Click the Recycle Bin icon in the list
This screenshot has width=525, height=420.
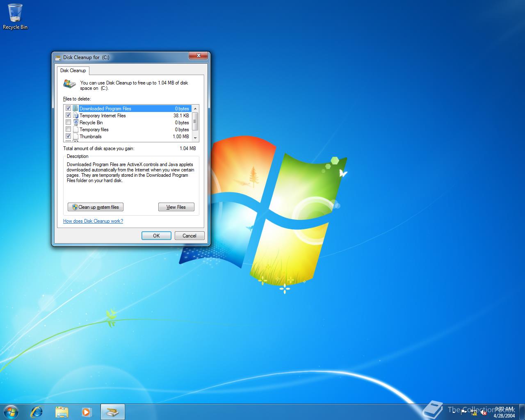pos(75,123)
